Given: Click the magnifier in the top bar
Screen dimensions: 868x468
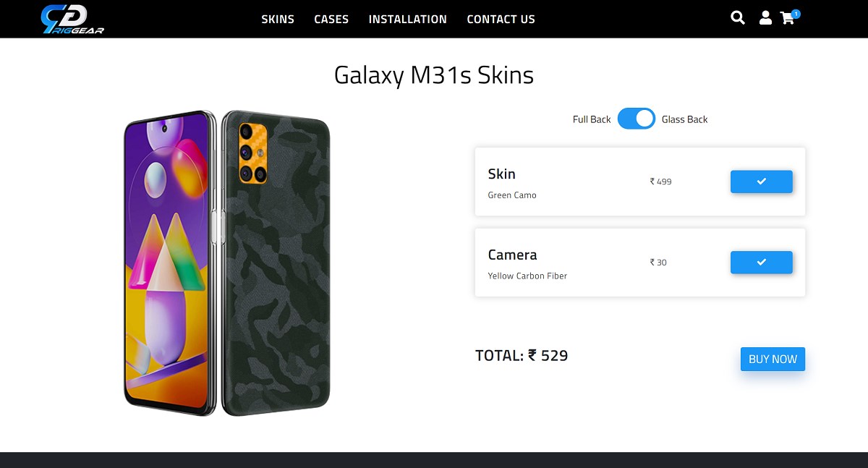Looking at the screenshot, I should click(x=737, y=17).
